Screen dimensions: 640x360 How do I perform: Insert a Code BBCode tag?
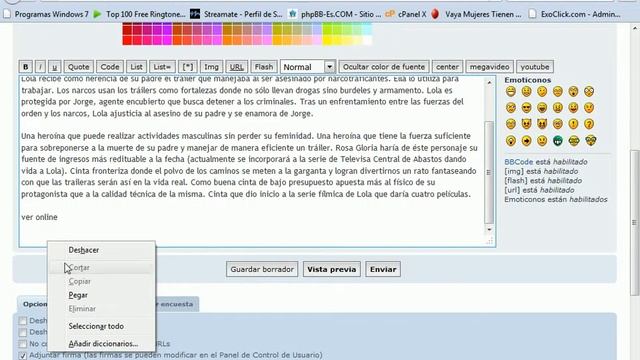[110, 67]
